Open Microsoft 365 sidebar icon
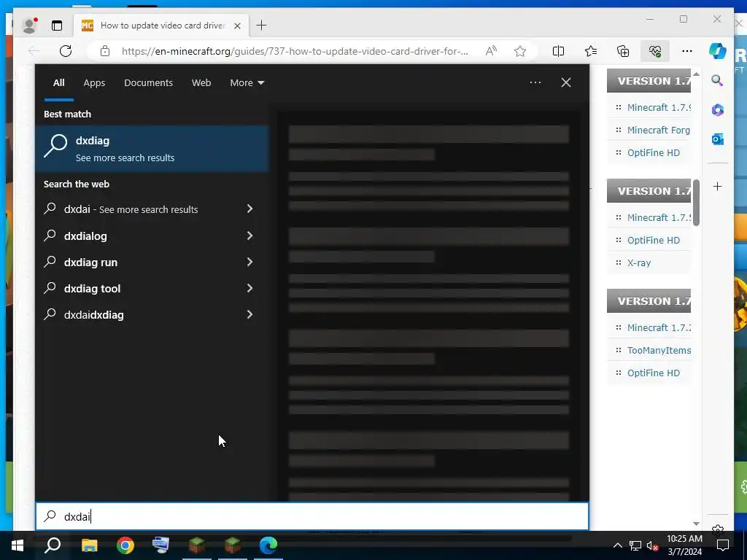Viewport: 747px width, 560px height. (x=718, y=110)
